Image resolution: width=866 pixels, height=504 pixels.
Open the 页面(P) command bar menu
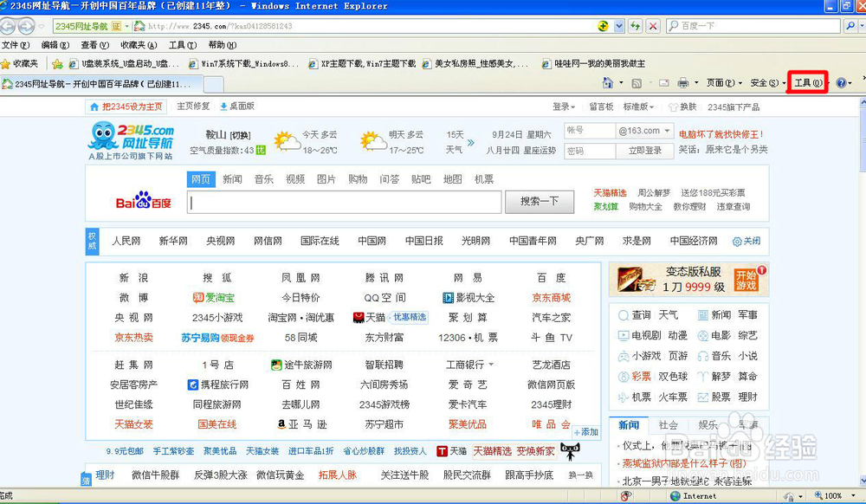pos(724,83)
